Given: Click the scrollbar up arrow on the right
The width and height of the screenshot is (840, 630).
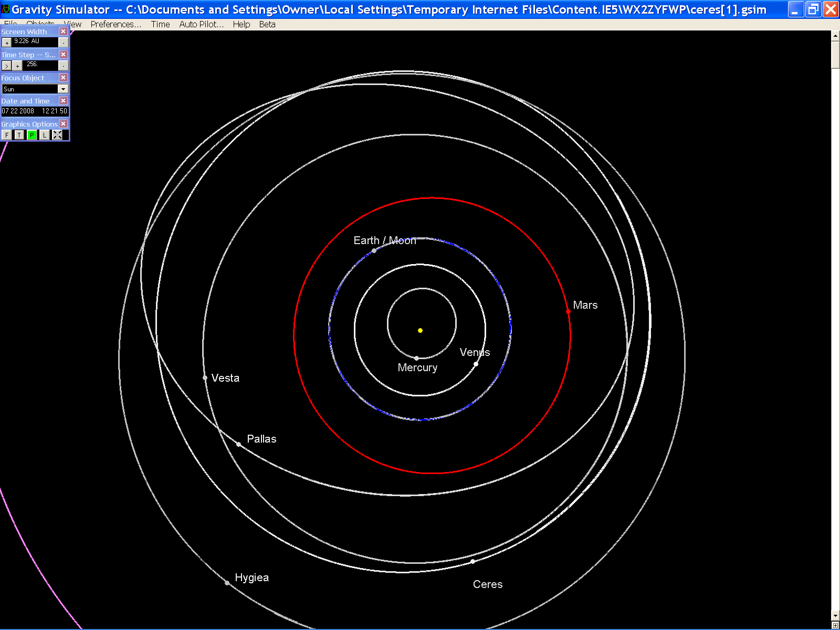Looking at the screenshot, I should (x=834, y=35).
